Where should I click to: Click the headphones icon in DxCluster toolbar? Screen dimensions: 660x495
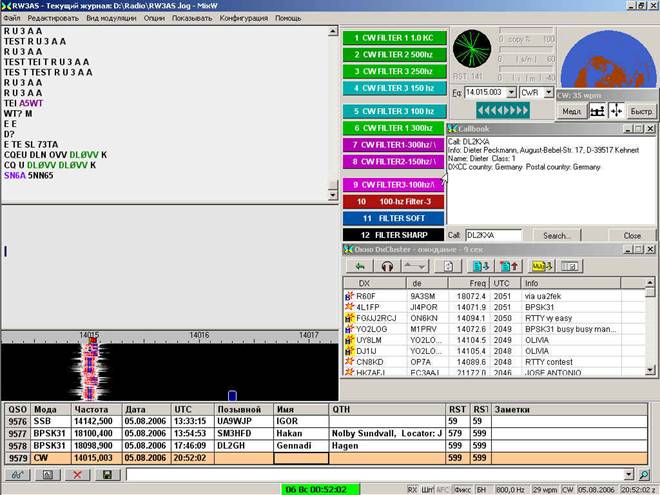(x=387, y=266)
